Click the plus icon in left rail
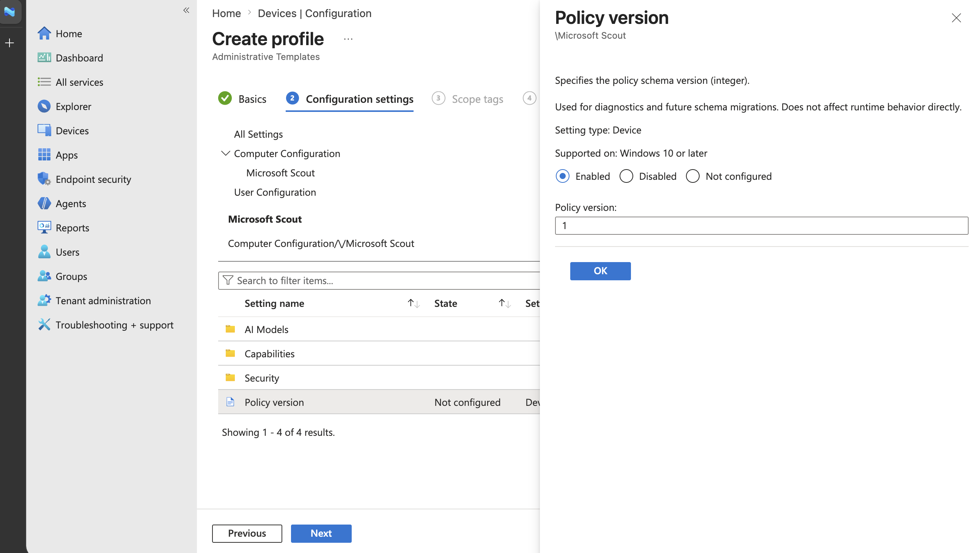Viewport: 980px width, 553px height. click(9, 42)
